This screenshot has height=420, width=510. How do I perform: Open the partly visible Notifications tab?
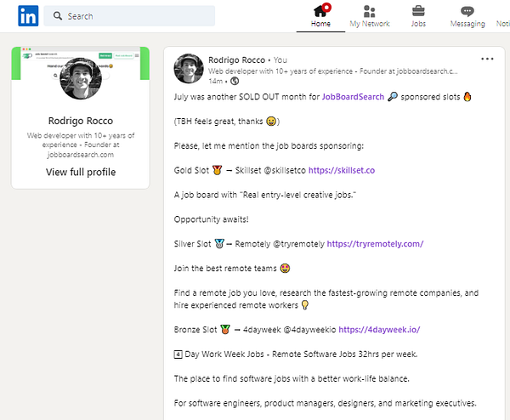pos(503,24)
